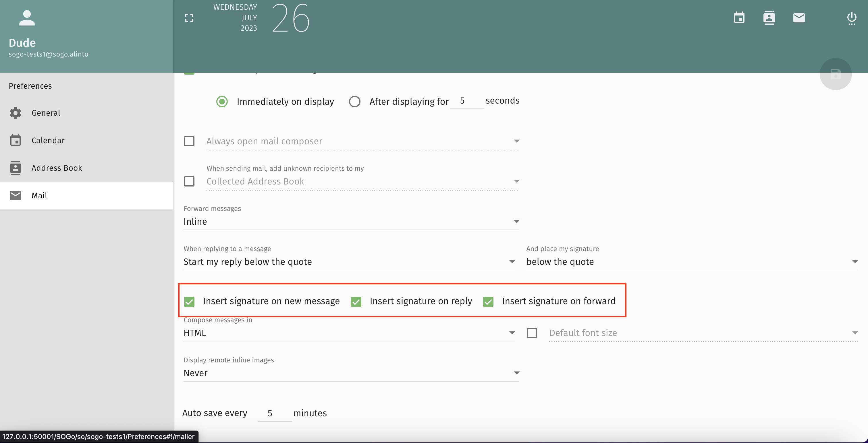Open the Address Book icon in top bar

coord(769,18)
